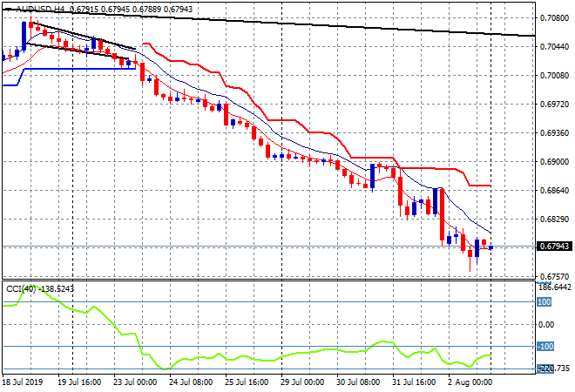Click the 0.69720 price axis label

pos(554,105)
